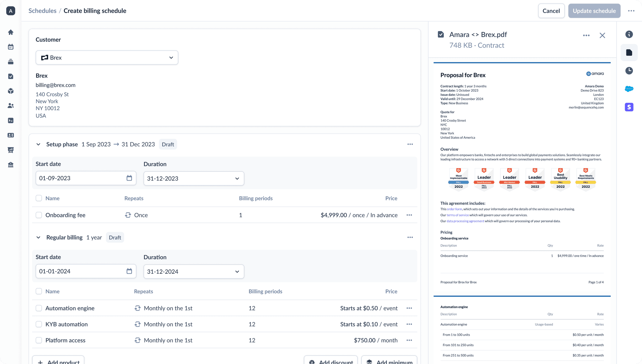Open the Setup phase three-dot menu

point(410,144)
